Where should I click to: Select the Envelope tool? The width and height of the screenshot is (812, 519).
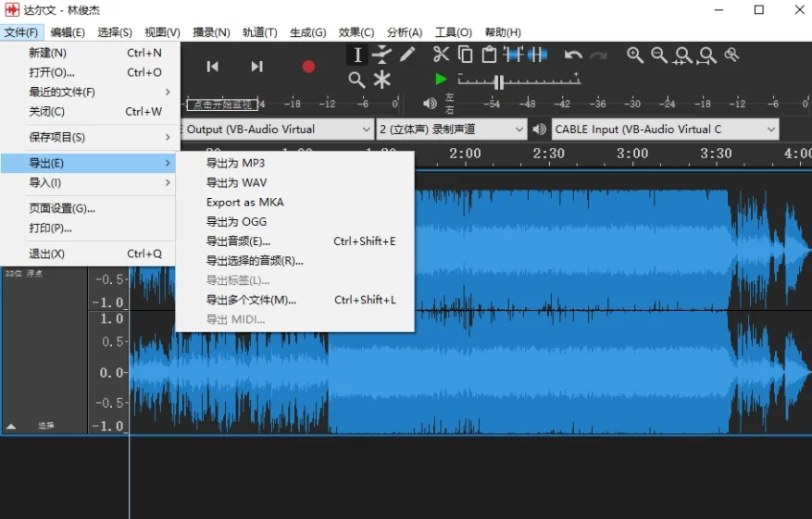click(x=382, y=55)
